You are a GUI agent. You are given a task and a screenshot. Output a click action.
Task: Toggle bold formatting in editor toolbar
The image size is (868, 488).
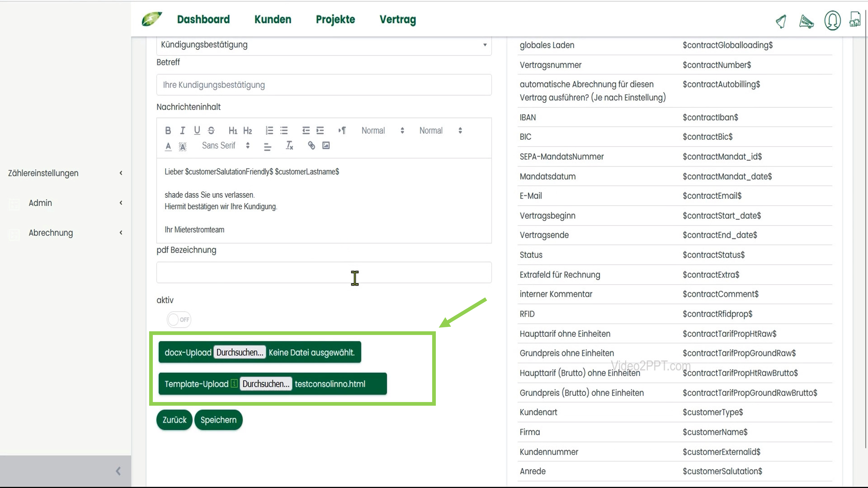tap(168, 131)
